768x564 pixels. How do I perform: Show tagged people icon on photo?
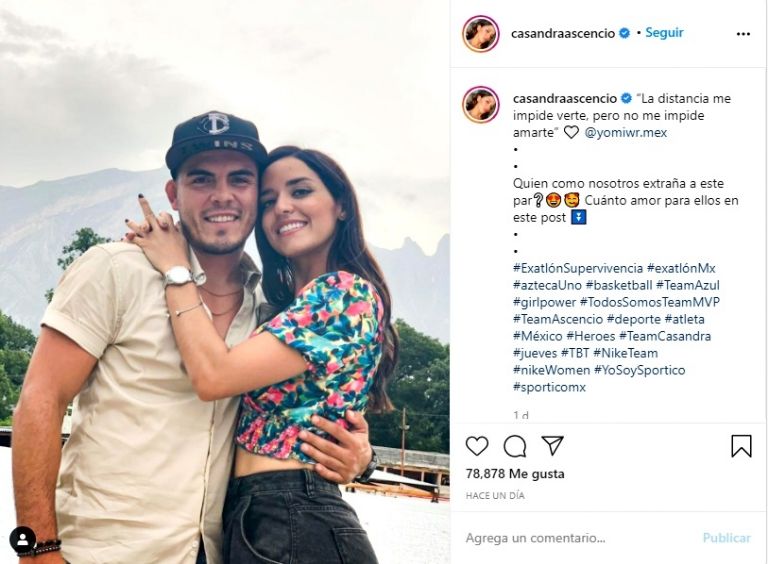coord(23,540)
